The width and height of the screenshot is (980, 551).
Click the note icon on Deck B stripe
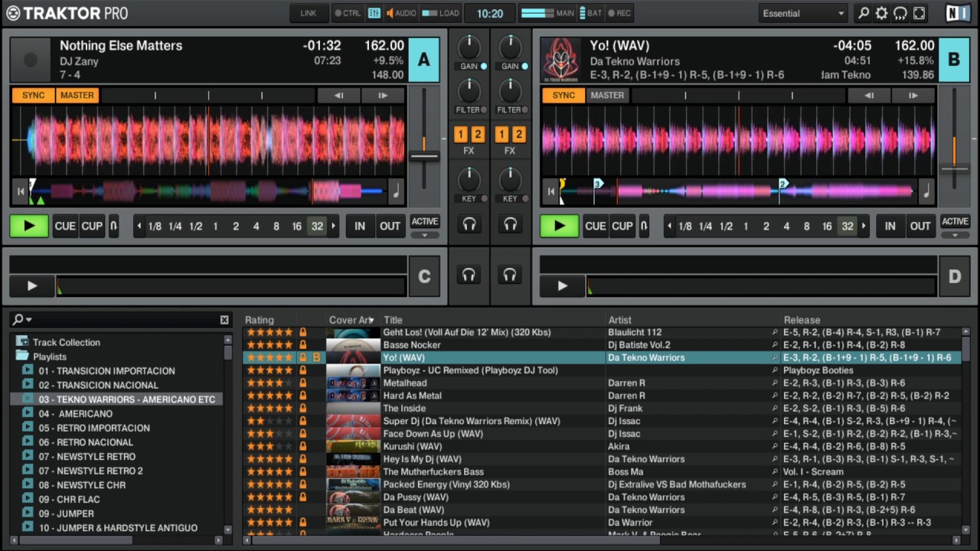point(926,191)
